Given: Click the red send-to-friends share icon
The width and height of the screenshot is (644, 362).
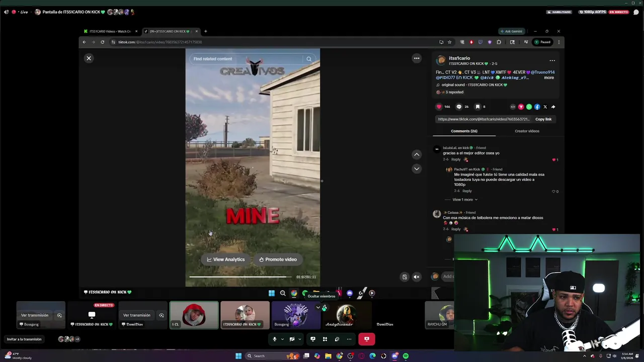Looking at the screenshot, I should point(521,107).
